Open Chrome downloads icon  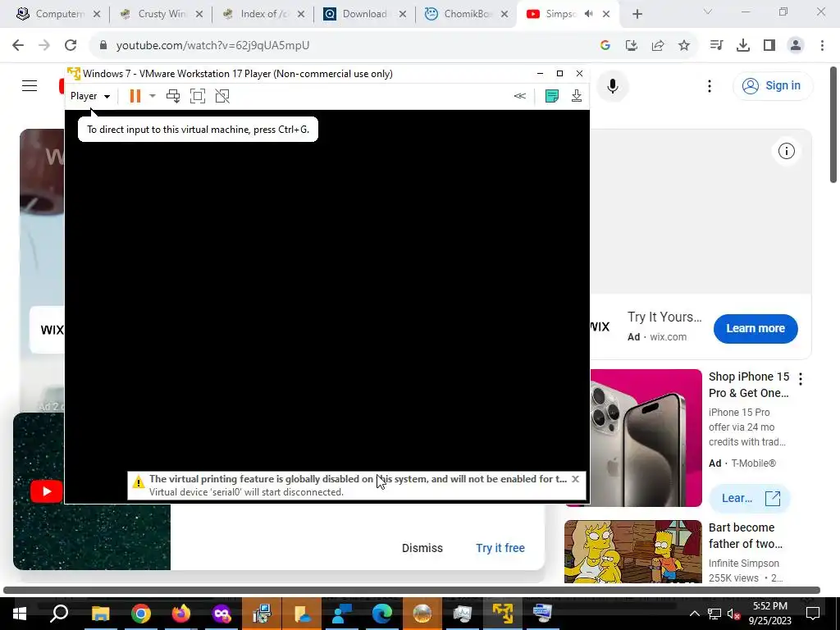point(743,46)
